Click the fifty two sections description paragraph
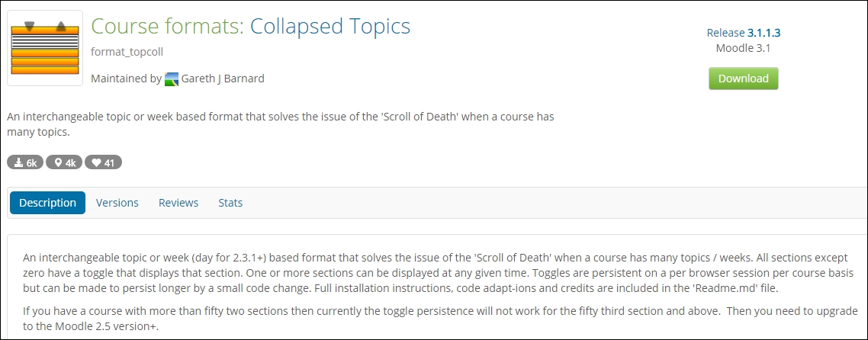 [441, 319]
